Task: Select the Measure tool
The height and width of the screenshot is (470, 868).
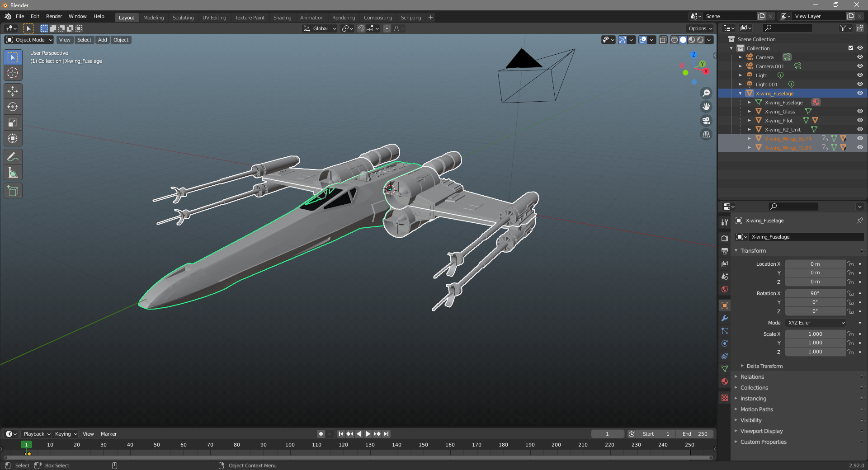Action: pyautogui.click(x=13, y=172)
